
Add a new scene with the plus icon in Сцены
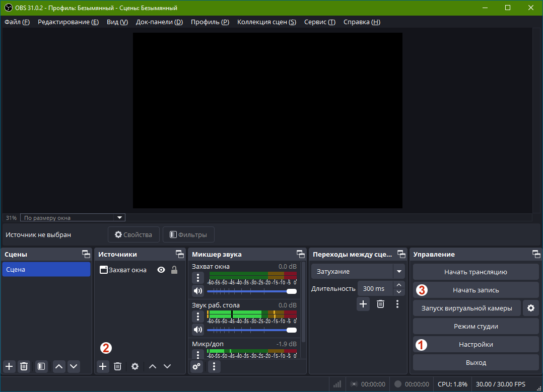[x=10, y=366]
